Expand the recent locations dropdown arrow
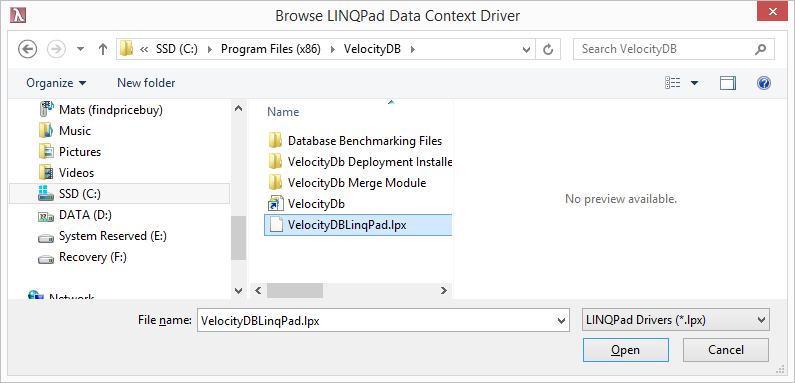795x383 pixels. pos(80,49)
